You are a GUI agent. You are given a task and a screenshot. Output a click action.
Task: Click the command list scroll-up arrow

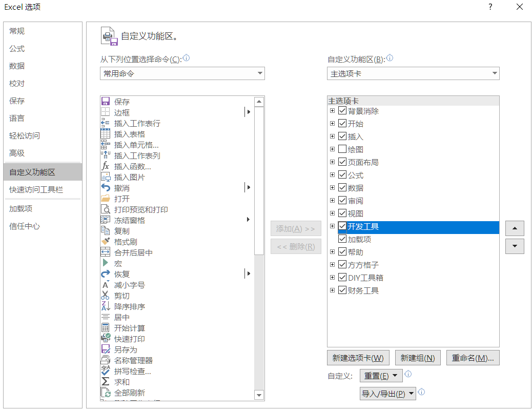pos(259,102)
